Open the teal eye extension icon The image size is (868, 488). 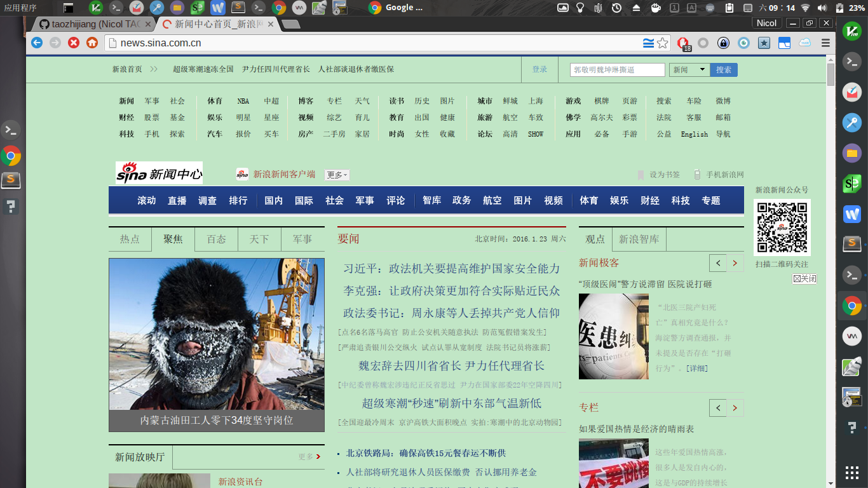click(743, 43)
